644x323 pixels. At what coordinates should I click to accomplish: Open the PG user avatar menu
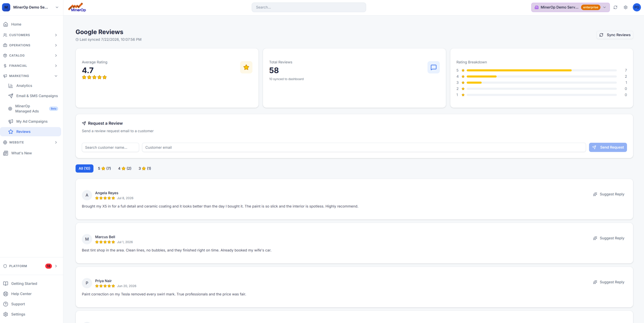point(637,7)
